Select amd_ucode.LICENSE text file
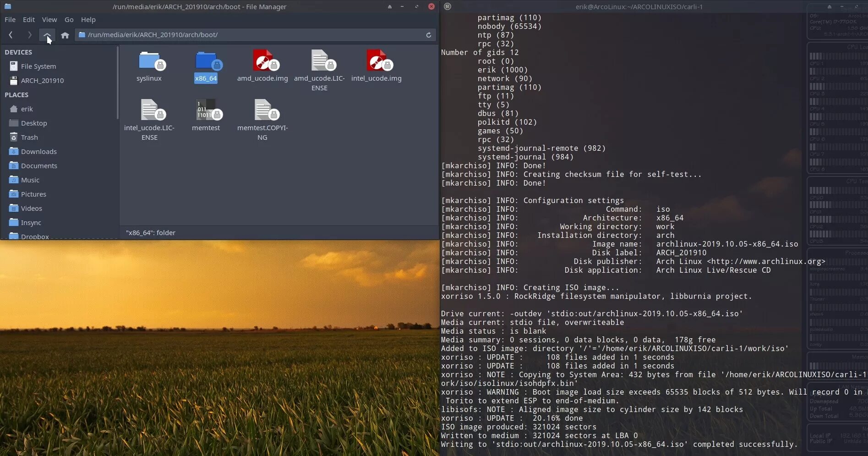 pos(319,71)
